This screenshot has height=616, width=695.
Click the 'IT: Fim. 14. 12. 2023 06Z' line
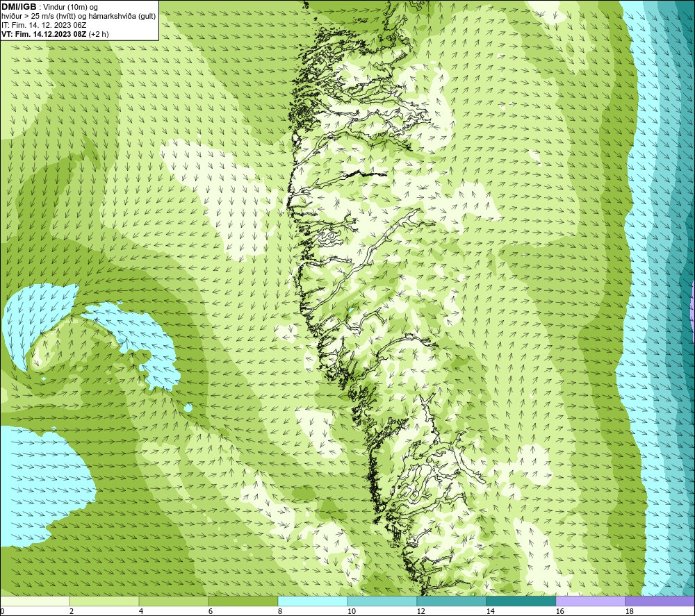pyautogui.click(x=44, y=25)
